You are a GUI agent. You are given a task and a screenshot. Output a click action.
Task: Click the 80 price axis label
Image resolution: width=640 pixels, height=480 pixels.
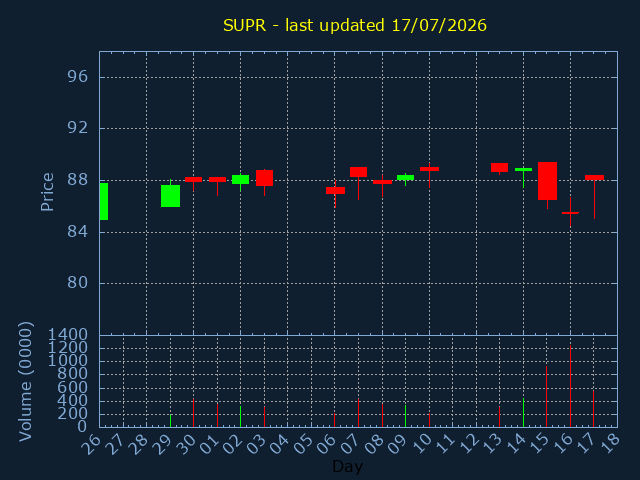point(78,282)
